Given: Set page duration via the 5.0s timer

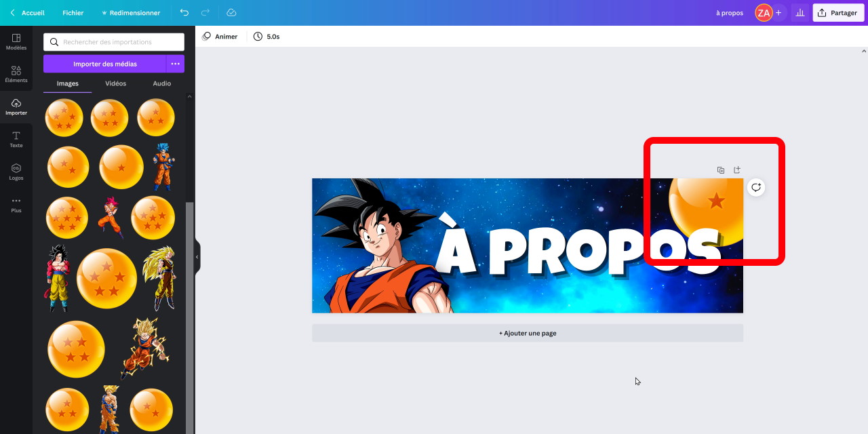Looking at the screenshot, I should pos(267,37).
